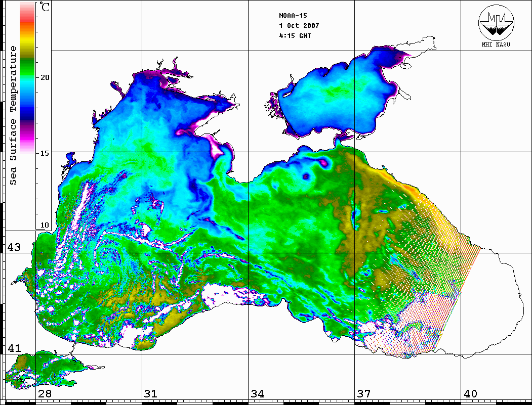Screen dimensions: 532x405
Task: Click the 10 value on the scale
Action: [45, 225]
